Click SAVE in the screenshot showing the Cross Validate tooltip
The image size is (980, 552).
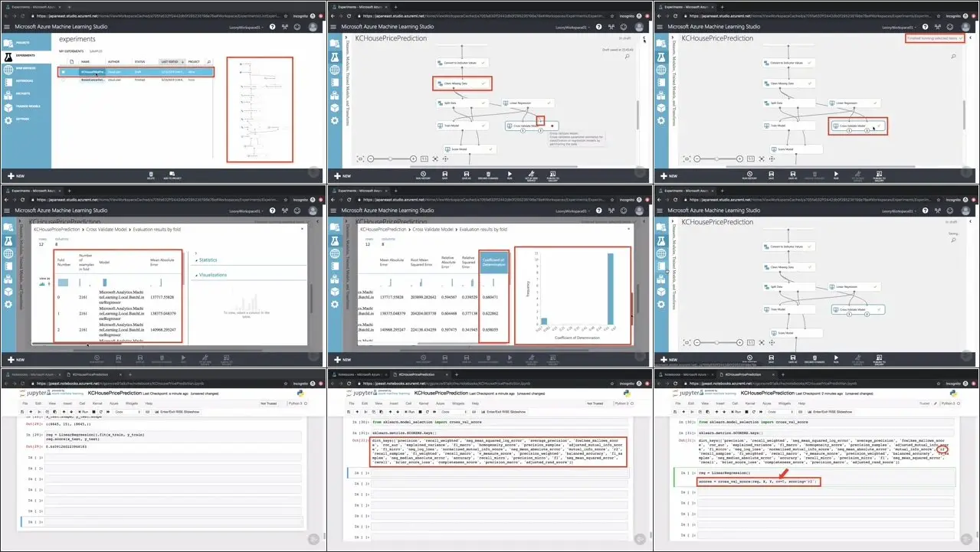click(445, 175)
